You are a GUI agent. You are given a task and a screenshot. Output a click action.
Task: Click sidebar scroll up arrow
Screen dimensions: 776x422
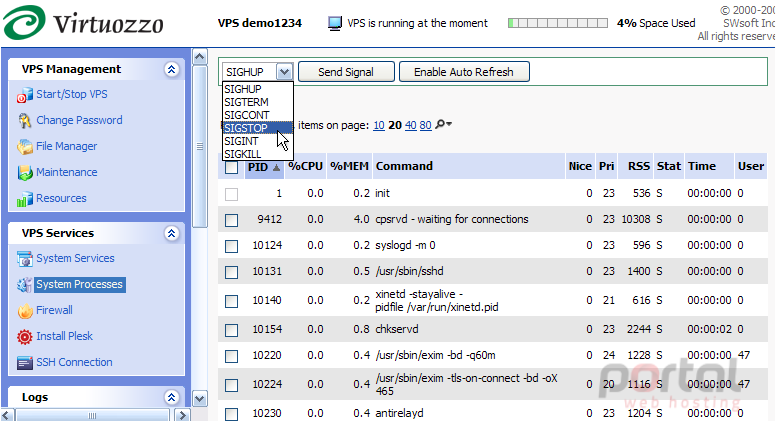point(199,57)
